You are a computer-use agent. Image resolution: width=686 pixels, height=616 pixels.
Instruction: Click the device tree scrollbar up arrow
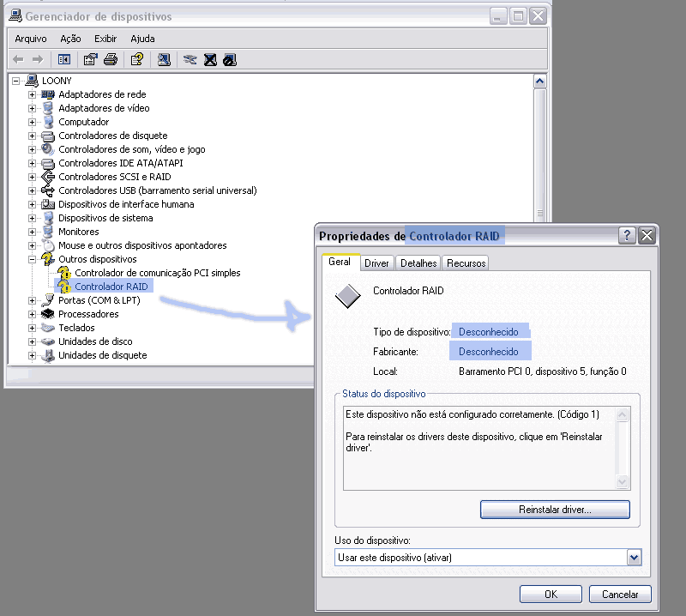(x=540, y=82)
